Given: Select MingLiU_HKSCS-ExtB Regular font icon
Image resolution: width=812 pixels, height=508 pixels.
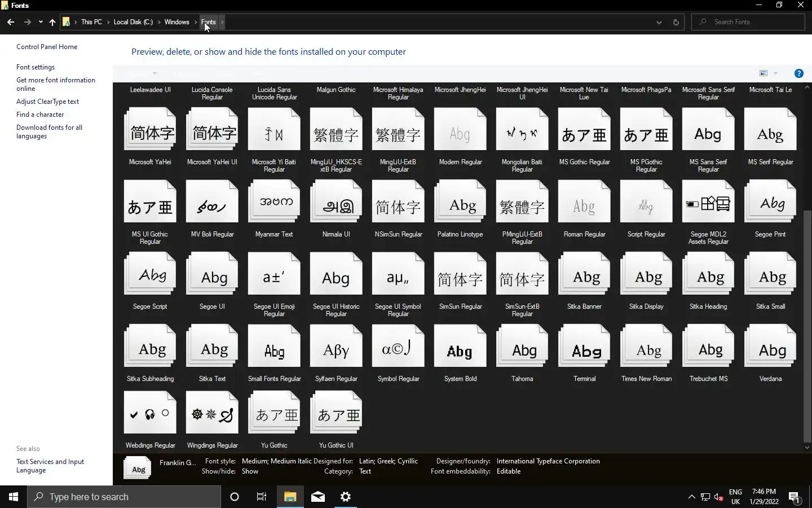Looking at the screenshot, I should click(x=336, y=129).
